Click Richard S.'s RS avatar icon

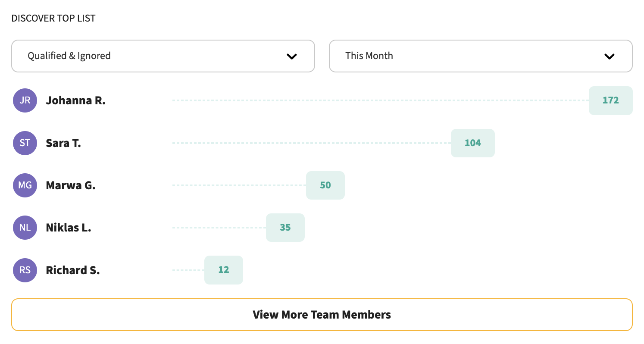coord(25,270)
